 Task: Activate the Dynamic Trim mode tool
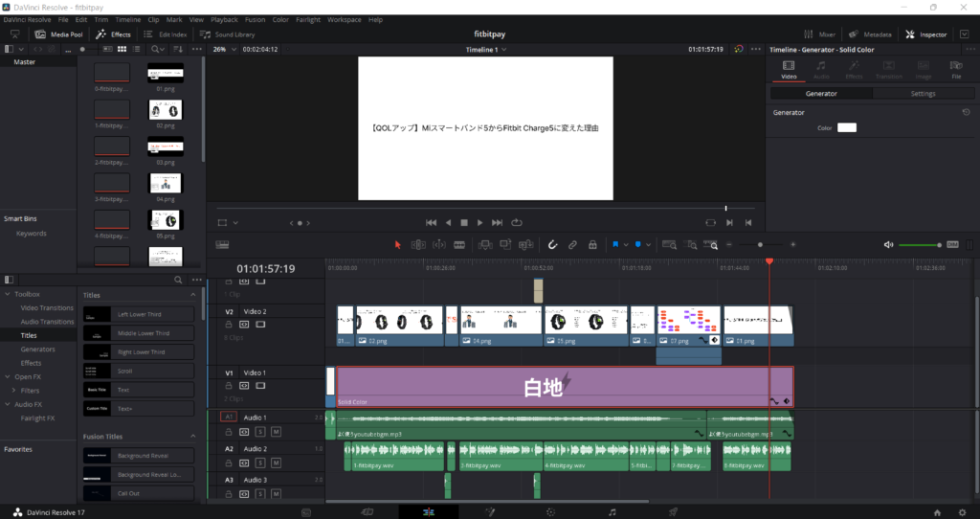pyautogui.click(x=439, y=245)
